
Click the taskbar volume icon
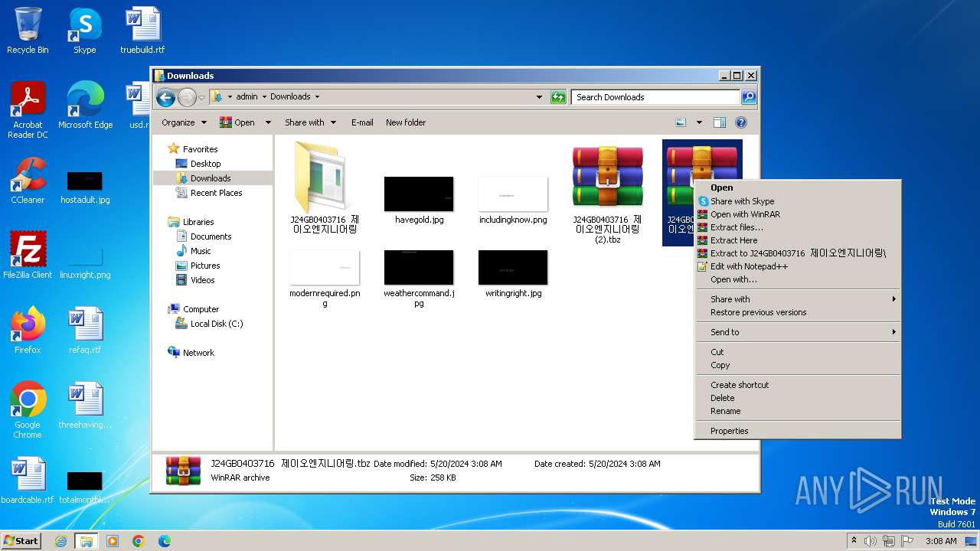click(x=871, y=541)
